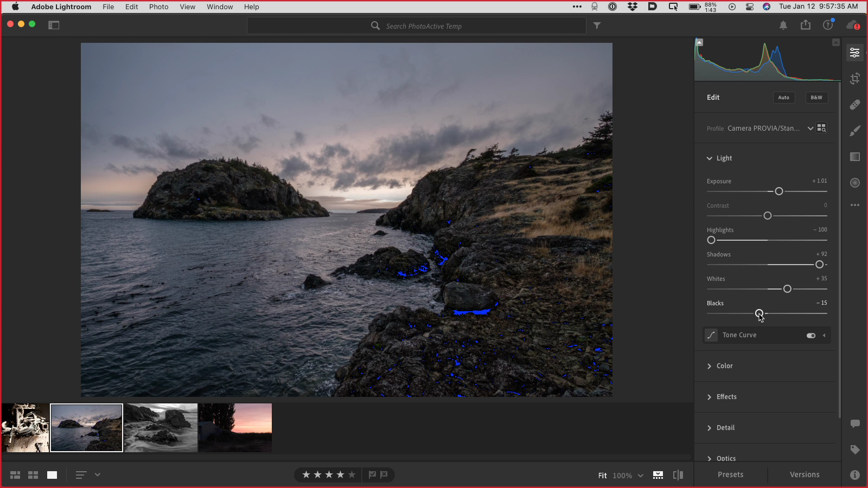Choose the Radial Gradient tool
Image resolution: width=868 pixels, height=488 pixels.
coord(855,183)
